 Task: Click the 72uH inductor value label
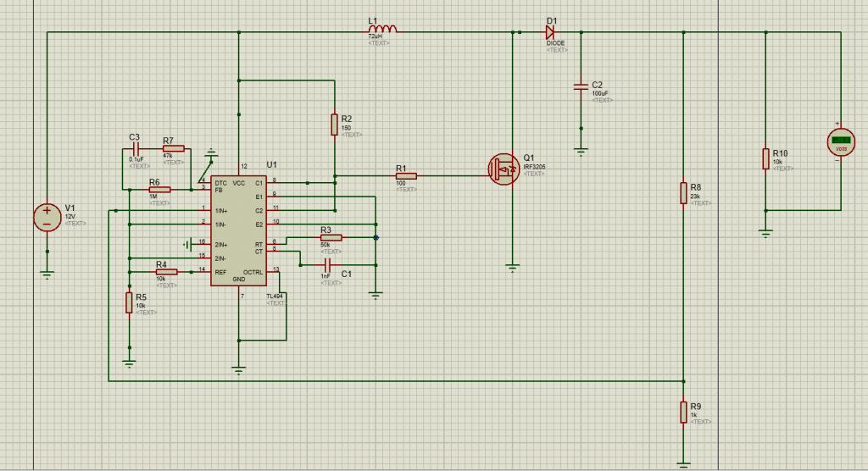[x=376, y=36]
